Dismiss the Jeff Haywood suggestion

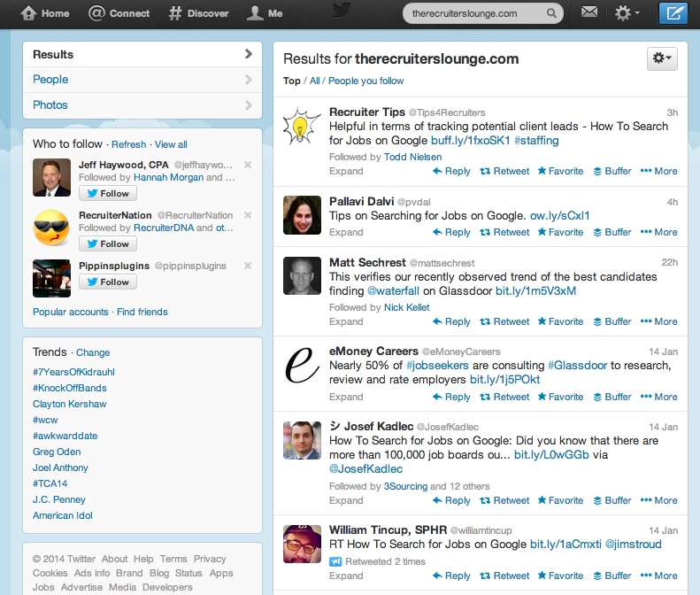(x=248, y=165)
